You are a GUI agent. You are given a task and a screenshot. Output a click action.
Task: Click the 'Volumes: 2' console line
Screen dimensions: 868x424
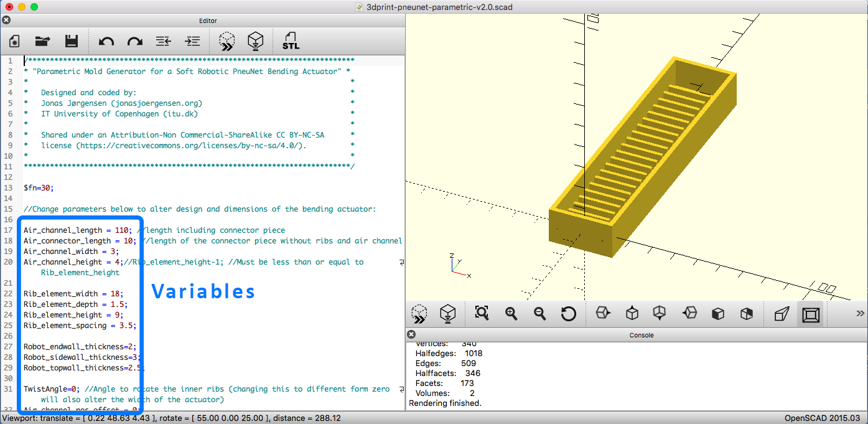(444, 393)
